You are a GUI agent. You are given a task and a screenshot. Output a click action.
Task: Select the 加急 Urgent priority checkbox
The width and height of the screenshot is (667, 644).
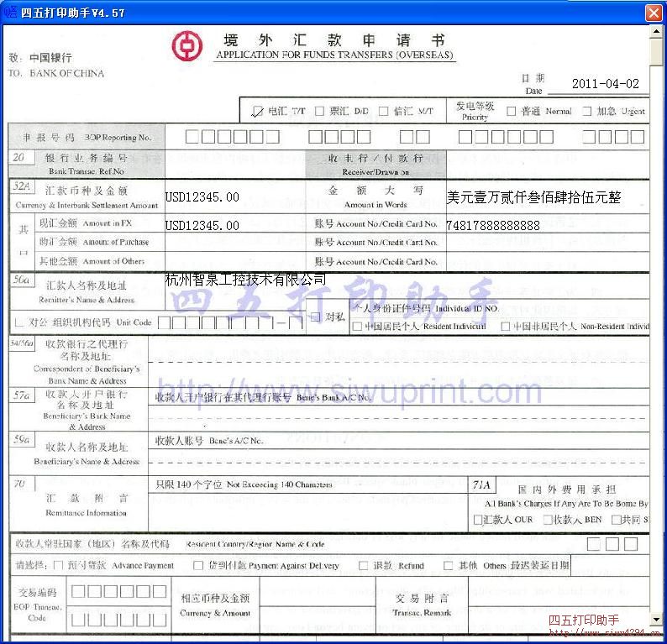pos(586,111)
